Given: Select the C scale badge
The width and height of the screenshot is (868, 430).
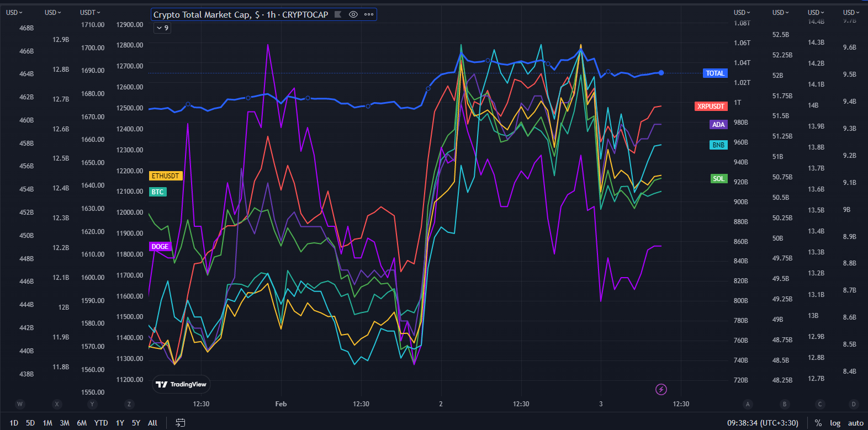Looking at the screenshot, I should [x=820, y=404].
